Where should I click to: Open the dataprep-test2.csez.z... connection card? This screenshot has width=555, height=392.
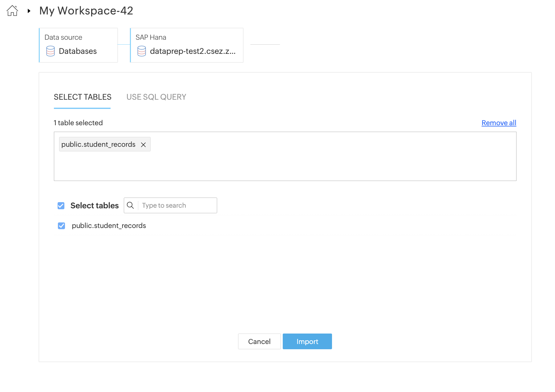point(187,45)
